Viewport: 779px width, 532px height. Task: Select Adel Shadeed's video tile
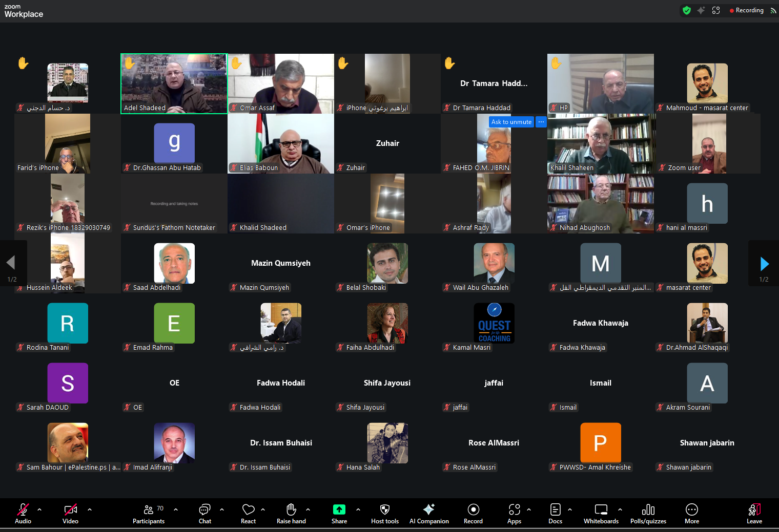(x=174, y=82)
